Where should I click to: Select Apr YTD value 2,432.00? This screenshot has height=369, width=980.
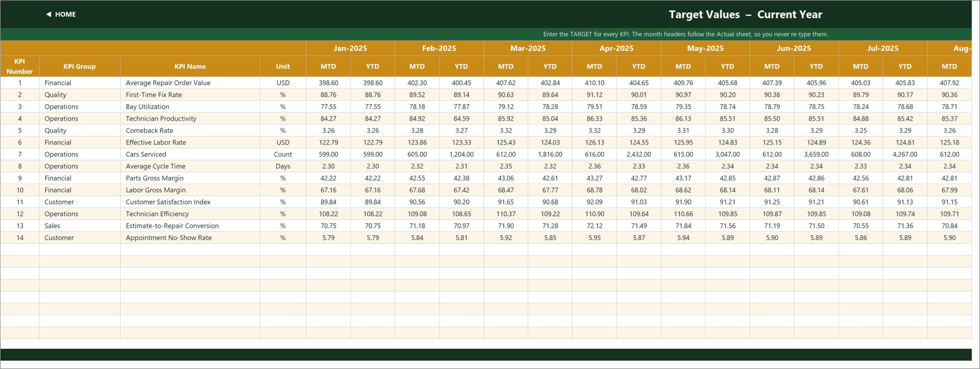639,154
